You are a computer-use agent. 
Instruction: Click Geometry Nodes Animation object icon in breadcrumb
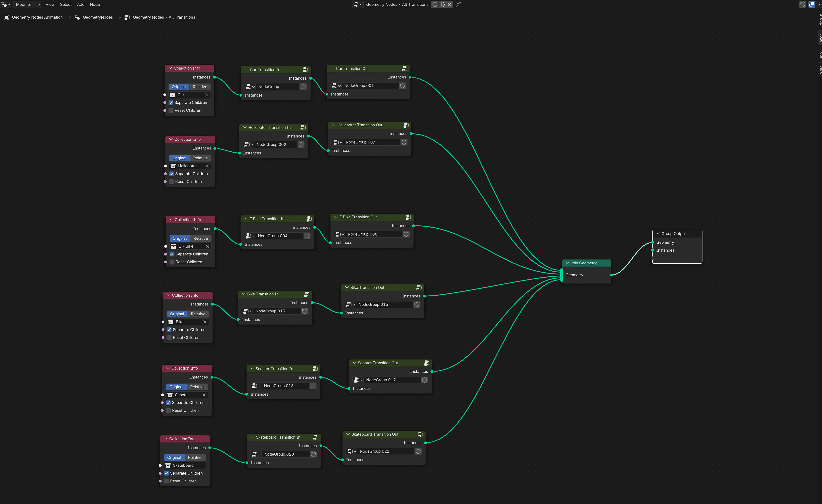coord(6,17)
